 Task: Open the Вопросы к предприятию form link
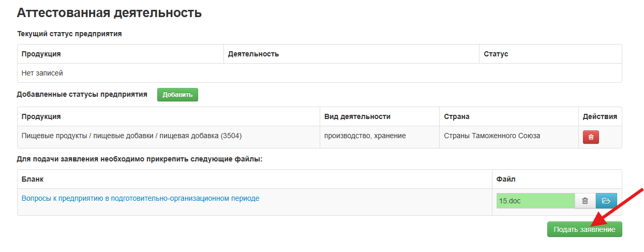pos(140,198)
